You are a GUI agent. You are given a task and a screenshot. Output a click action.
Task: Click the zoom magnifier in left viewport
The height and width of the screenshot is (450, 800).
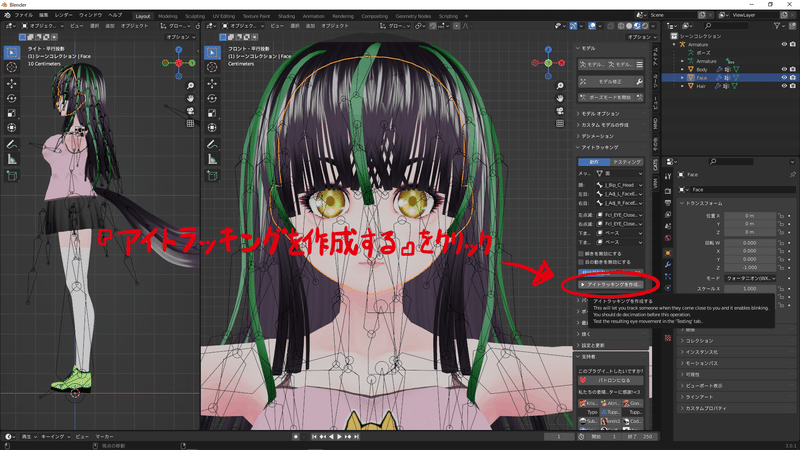(x=190, y=86)
